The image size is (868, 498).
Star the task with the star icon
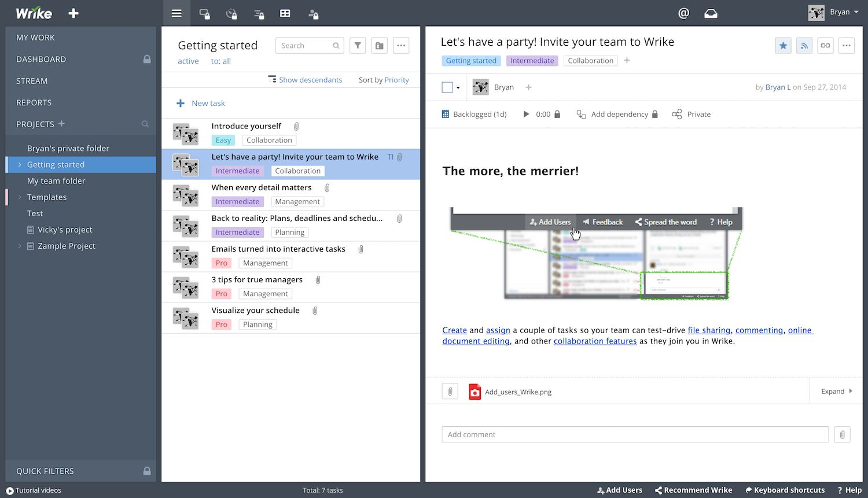(783, 46)
